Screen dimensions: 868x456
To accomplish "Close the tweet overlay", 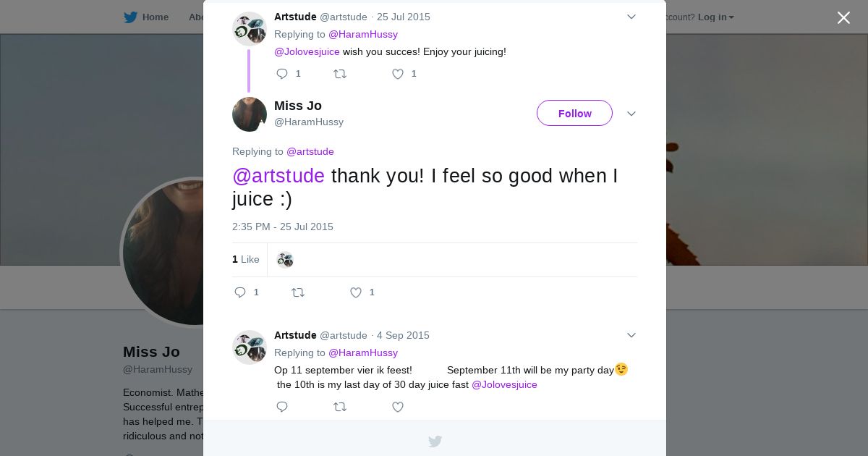I will click(843, 17).
